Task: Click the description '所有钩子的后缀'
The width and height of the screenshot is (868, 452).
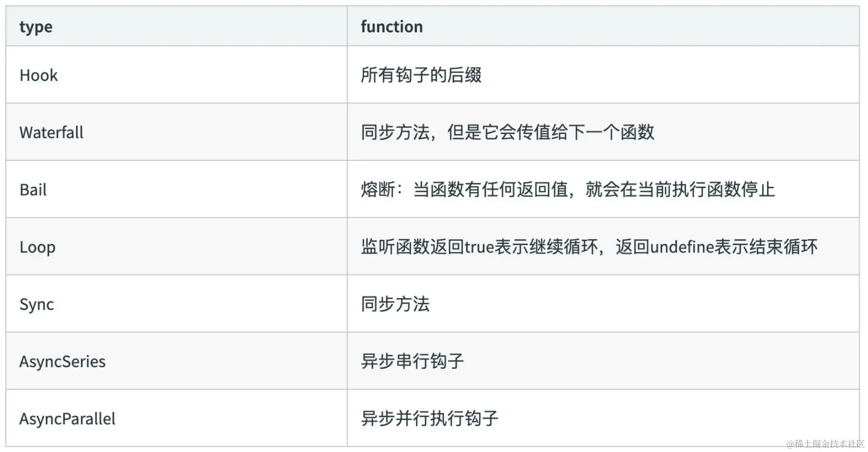Action: (421, 75)
